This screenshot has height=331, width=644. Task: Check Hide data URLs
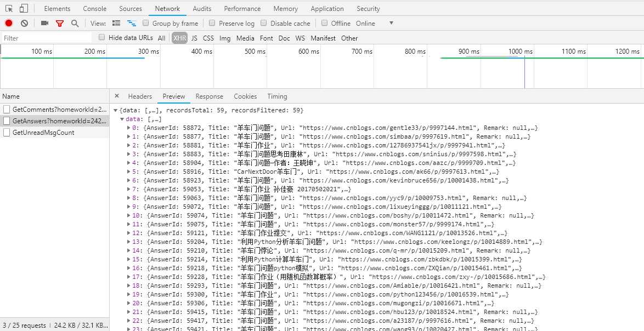(x=102, y=37)
